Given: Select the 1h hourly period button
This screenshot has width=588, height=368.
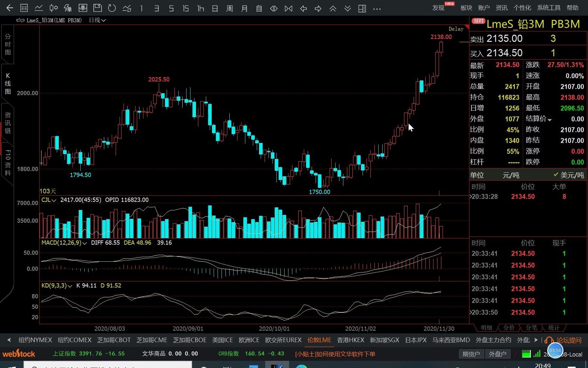Looking at the screenshot, I should point(200,8).
